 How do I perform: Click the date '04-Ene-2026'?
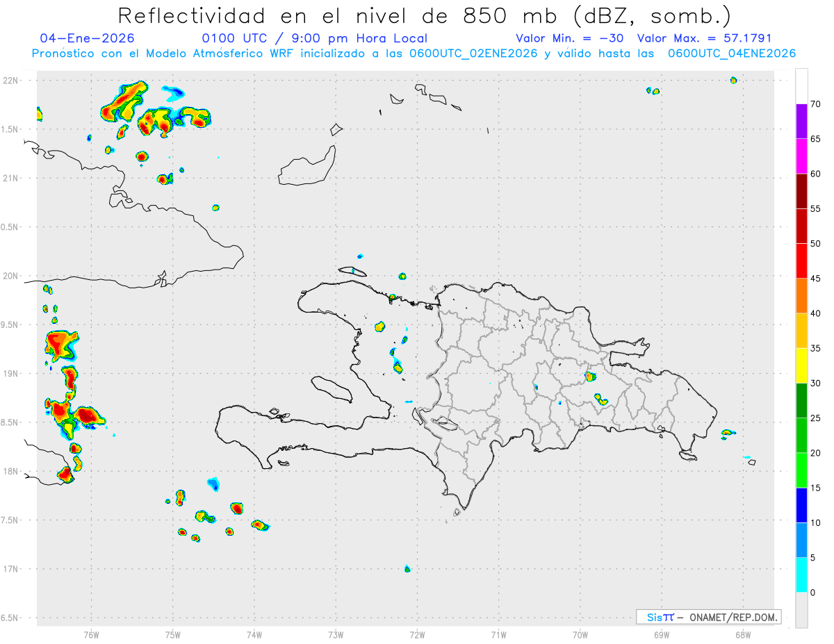[x=88, y=38]
